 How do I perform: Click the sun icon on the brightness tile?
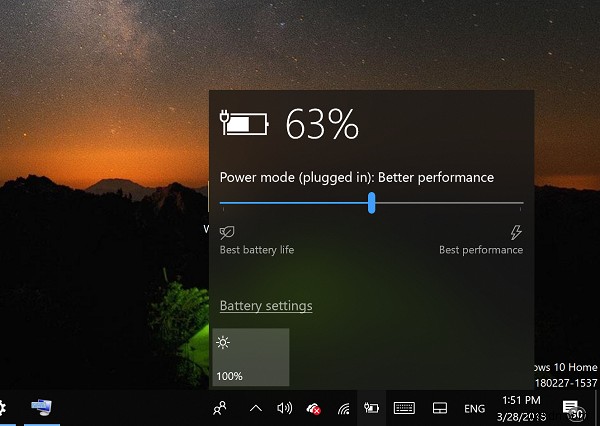click(x=223, y=342)
